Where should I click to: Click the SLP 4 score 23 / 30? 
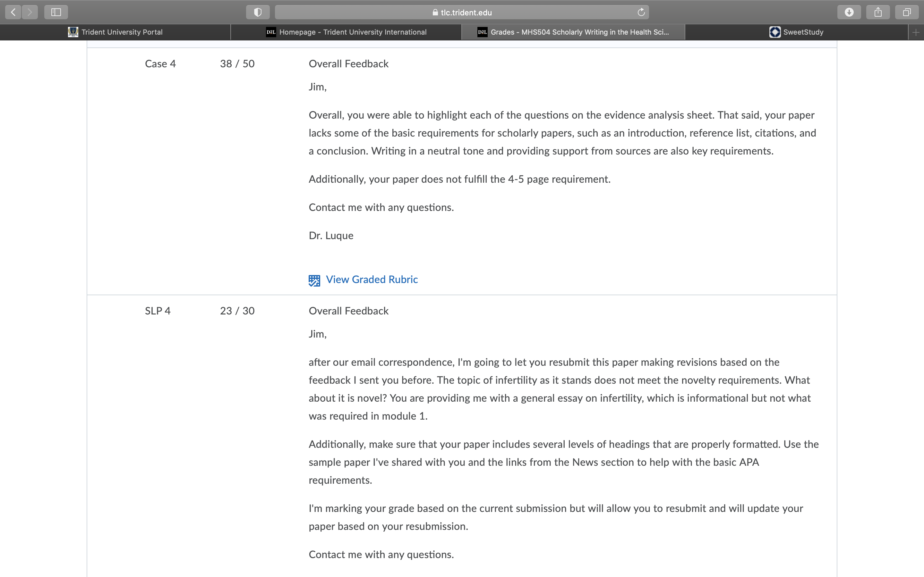pyautogui.click(x=237, y=311)
